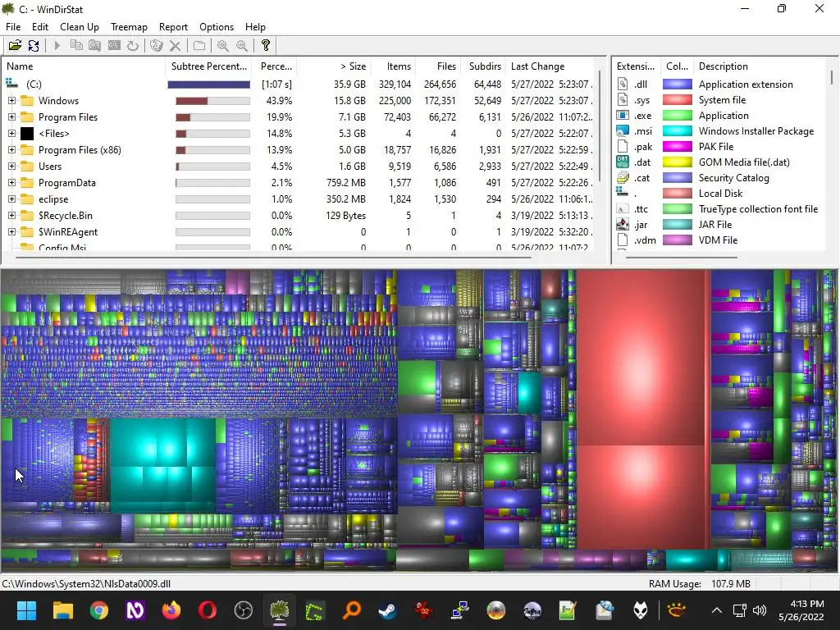Screen dimensions: 840x630
Task: Open Steam from the taskbar
Action: click(388, 610)
